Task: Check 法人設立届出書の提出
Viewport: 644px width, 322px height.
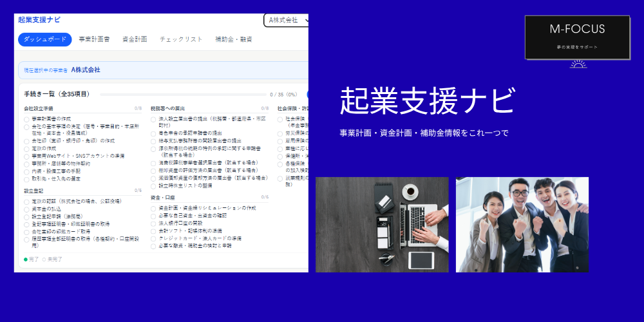Action: click(153, 120)
